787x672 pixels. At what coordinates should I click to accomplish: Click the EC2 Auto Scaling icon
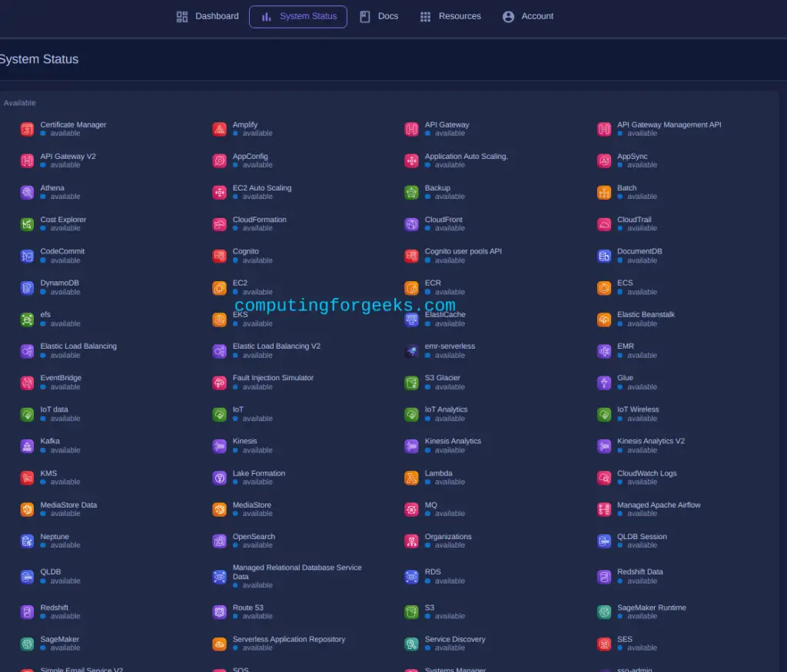click(219, 193)
